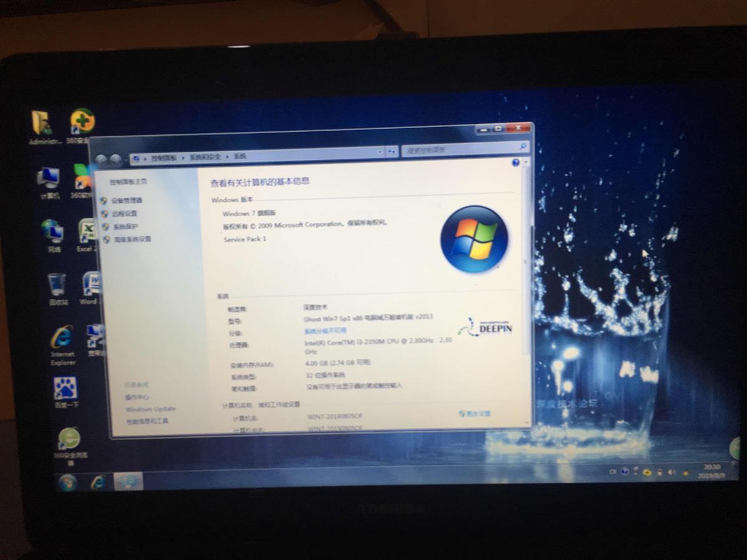Open Device Manager (设备管理器) link
This screenshot has width=747, height=560.
(126, 200)
